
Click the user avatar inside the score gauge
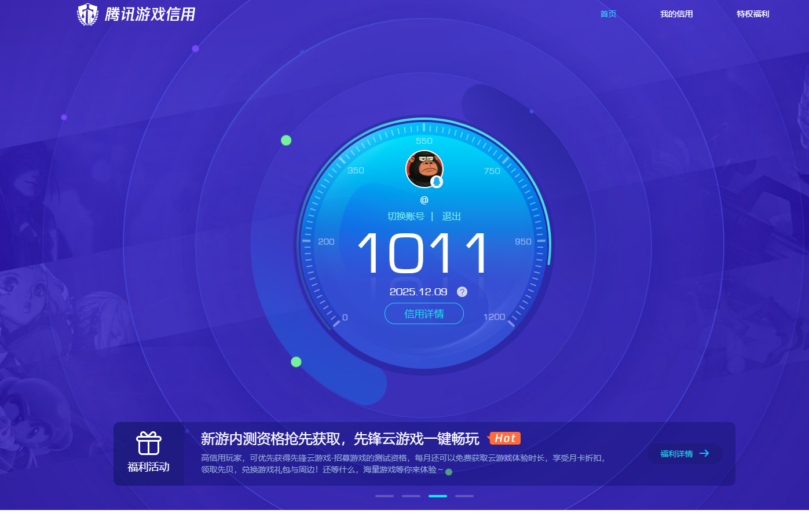(x=424, y=168)
